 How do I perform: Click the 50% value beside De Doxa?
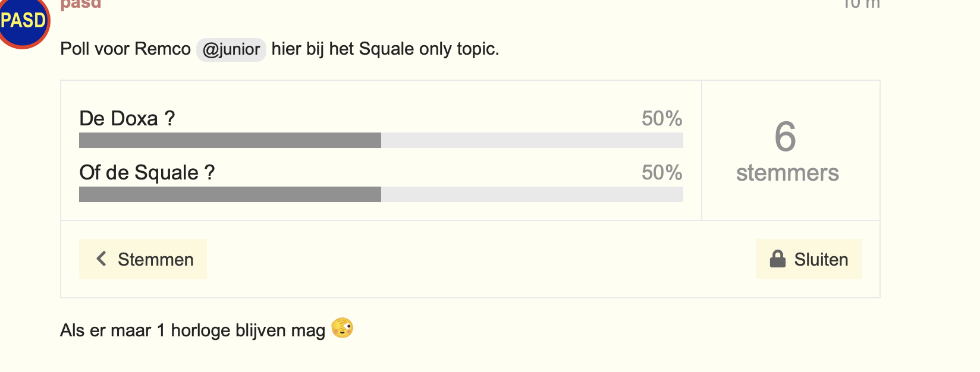coord(661,119)
